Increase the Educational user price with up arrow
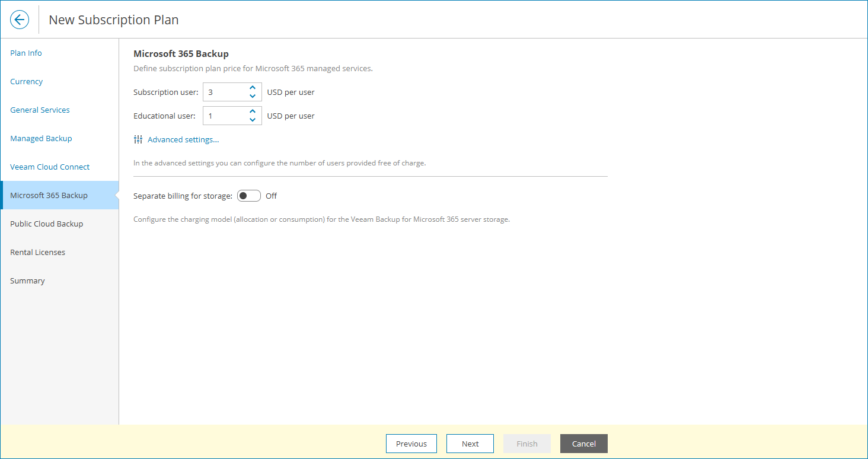The width and height of the screenshot is (868, 459). tap(252, 111)
